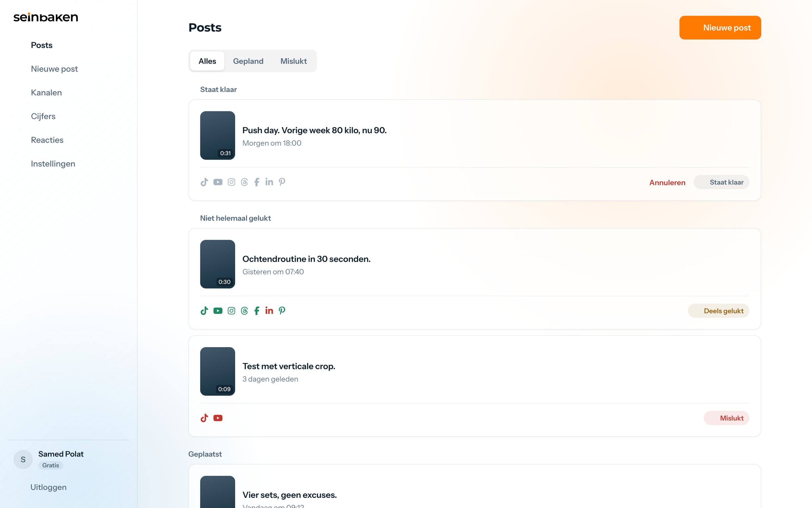812x508 pixels.
Task: Switch to the Alles tab
Action: pyautogui.click(x=207, y=61)
